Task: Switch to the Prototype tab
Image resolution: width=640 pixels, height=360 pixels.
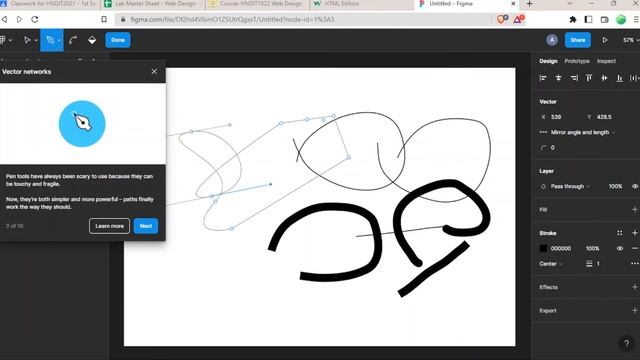Action: coord(577,61)
